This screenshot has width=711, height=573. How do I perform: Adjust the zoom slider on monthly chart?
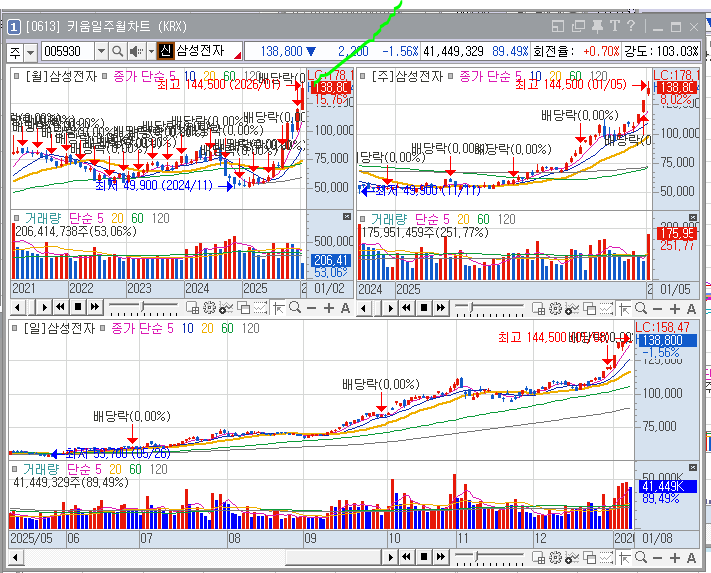tap(143, 307)
